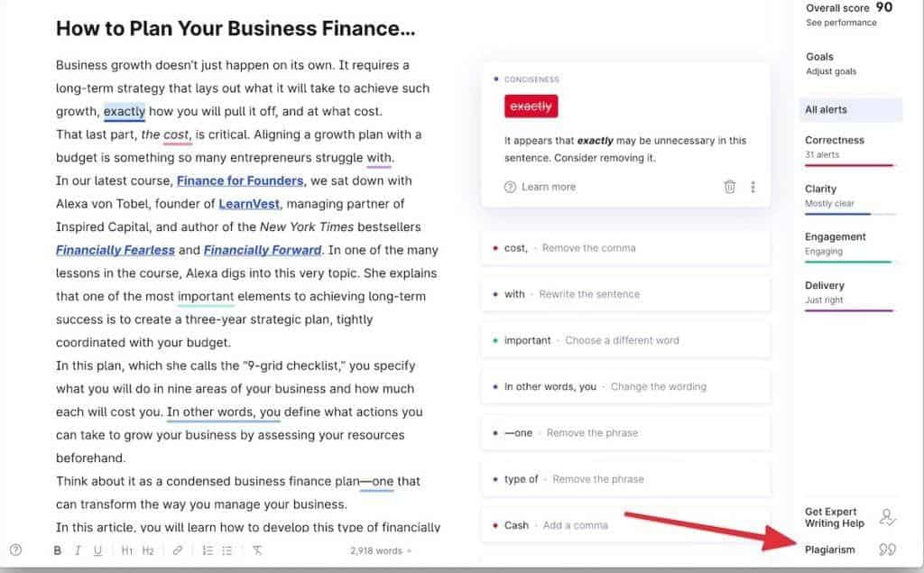The image size is (924, 573).
Task: Insert a hyperlink using the link icon
Action: (177, 549)
